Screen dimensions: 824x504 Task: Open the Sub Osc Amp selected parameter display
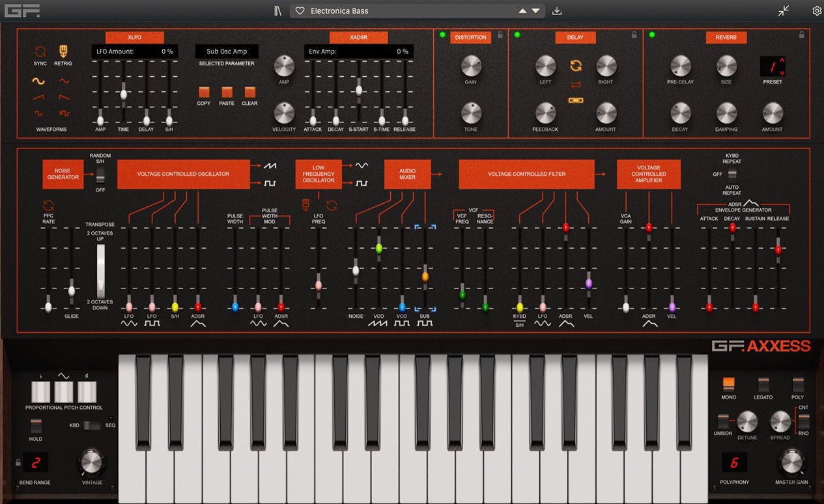tap(226, 51)
